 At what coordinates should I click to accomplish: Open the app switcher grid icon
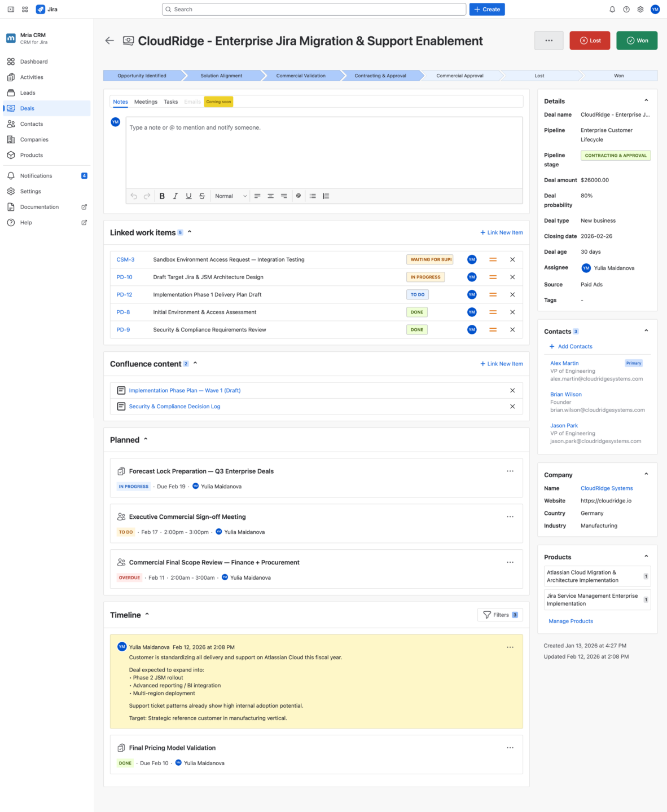pos(25,10)
